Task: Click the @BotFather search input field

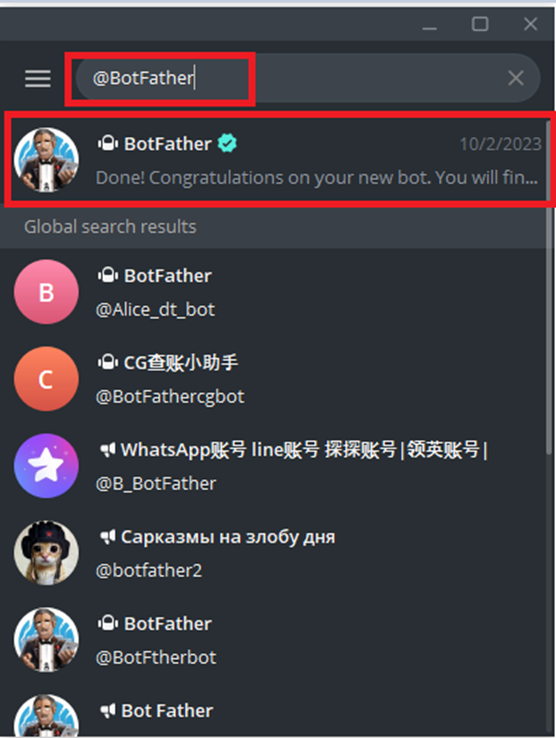Action: [307, 78]
